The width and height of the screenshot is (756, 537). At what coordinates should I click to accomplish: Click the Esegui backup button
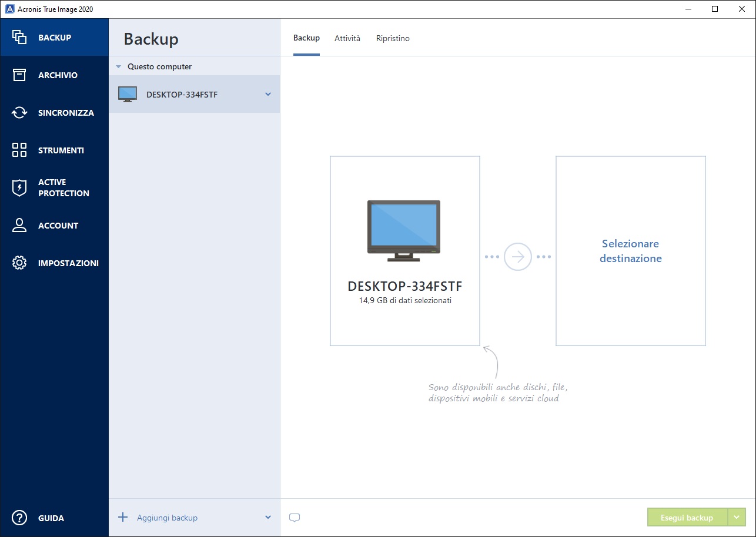687,517
